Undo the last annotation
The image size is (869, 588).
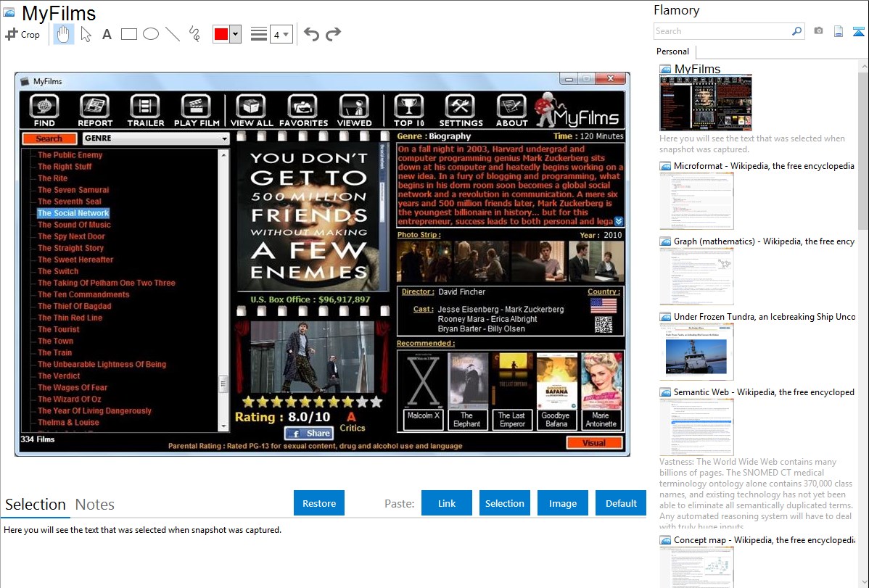click(311, 34)
